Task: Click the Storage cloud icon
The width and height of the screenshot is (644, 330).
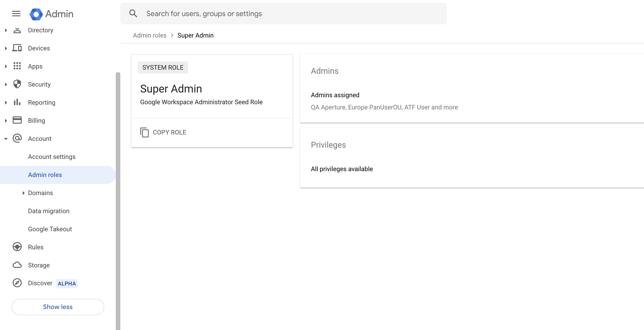Action: click(17, 265)
